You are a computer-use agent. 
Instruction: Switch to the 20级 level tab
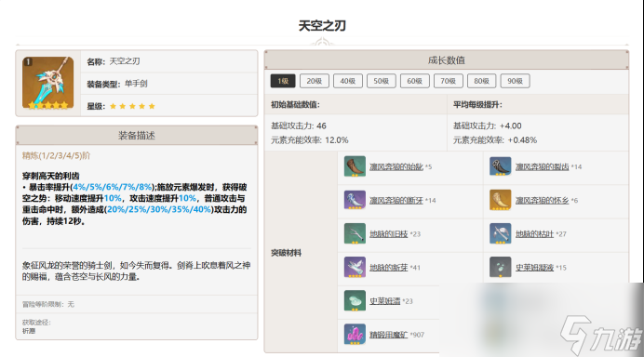coord(315,81)
